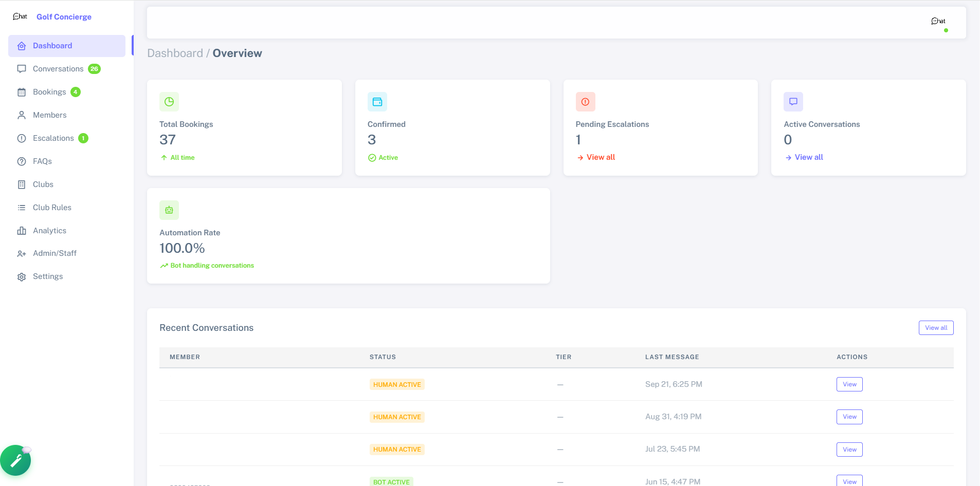Viewport: 980px width, 486px height.
Task: Click the green pen floating button
Action: tap(15, 460)
